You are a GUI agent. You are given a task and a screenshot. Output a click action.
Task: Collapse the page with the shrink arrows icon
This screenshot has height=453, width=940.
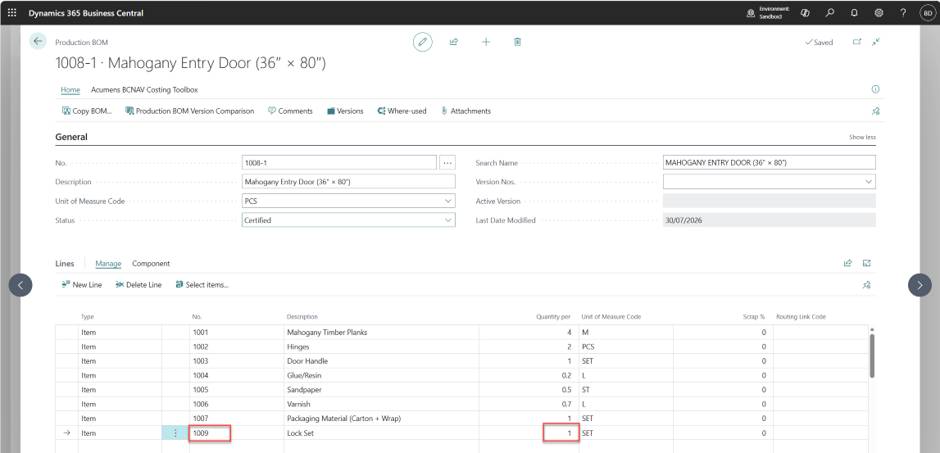(x=876, y=42)
